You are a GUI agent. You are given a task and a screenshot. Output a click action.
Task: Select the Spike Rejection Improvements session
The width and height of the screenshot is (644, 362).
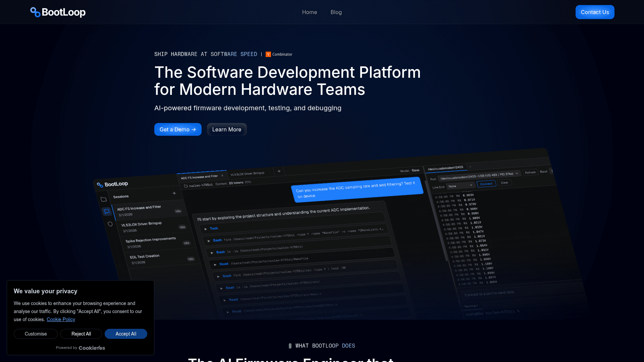(157, 242)
